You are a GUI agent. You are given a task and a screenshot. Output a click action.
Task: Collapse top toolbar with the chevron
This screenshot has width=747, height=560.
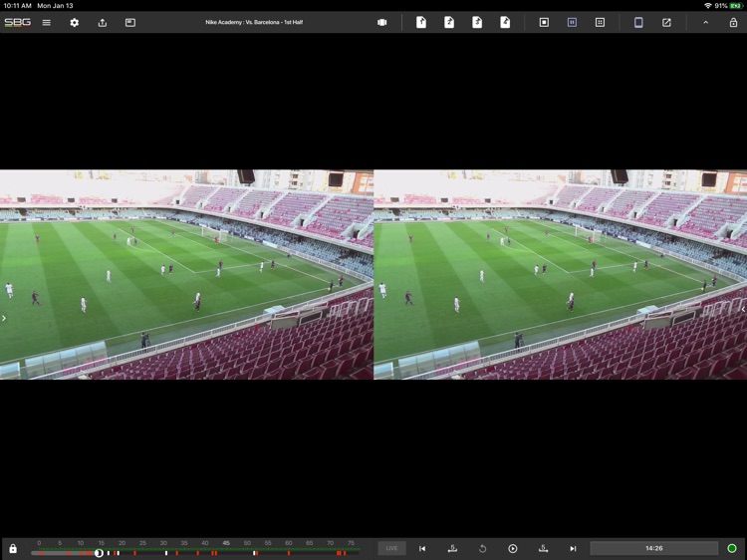pyautogui.click(x=705, y=22)
